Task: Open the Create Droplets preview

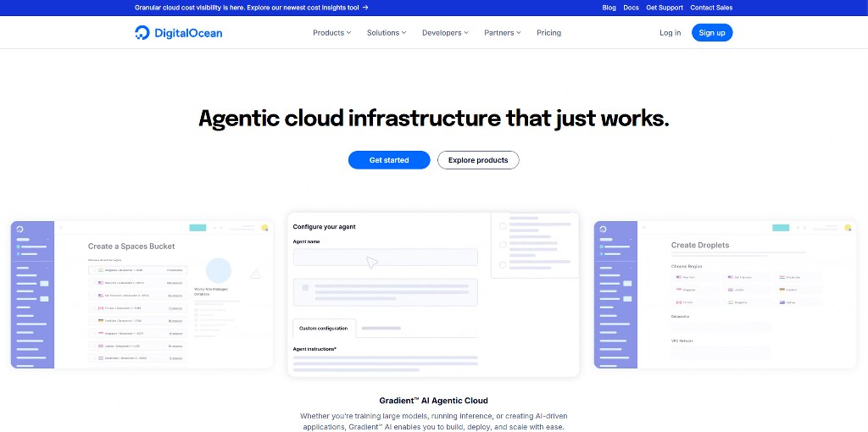Action: click(726, 295)
